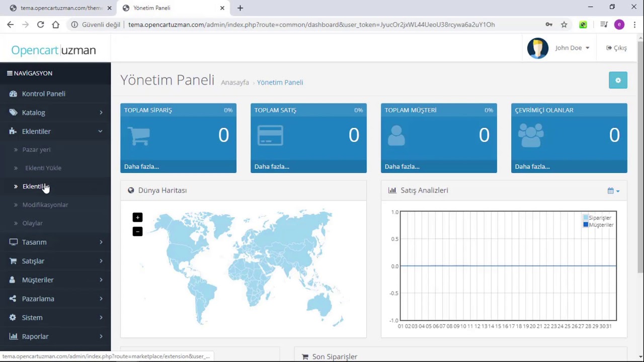Click the browser address bar URL
Image resolution: width=644 pixels, height=362 pixels.
[x=311, y=25]
